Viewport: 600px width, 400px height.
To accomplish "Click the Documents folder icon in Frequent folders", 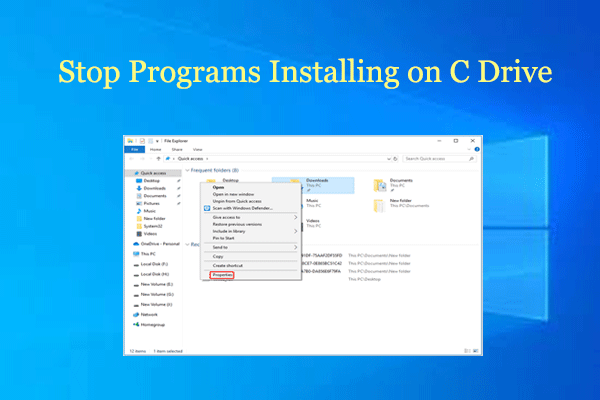I will tap(380, 185).
